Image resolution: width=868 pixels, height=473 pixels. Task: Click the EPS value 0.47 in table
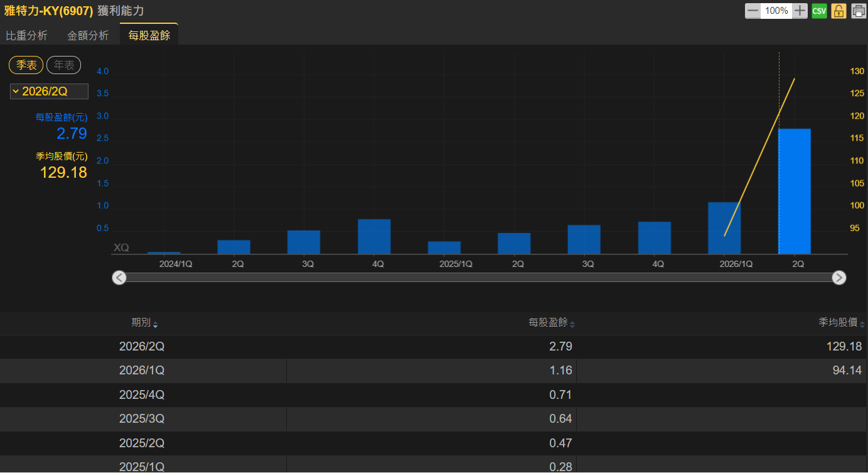pyautogui.click(x=560, y=443)
